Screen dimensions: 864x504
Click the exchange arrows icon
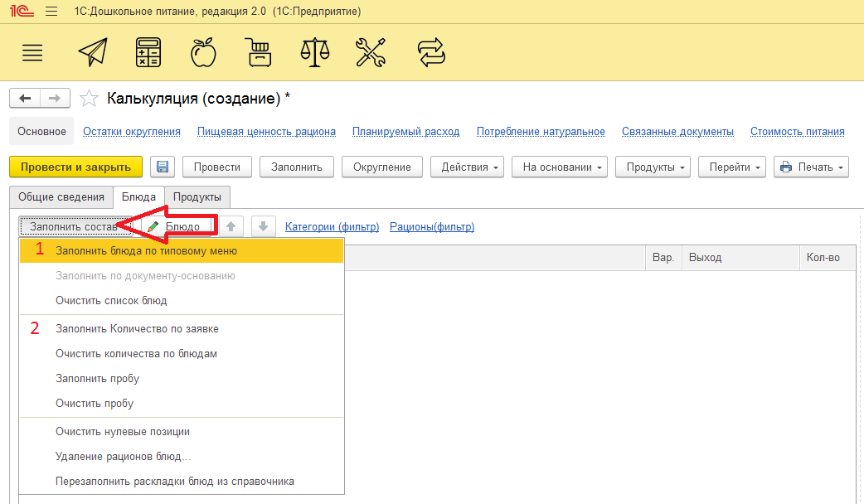point(431,53)
